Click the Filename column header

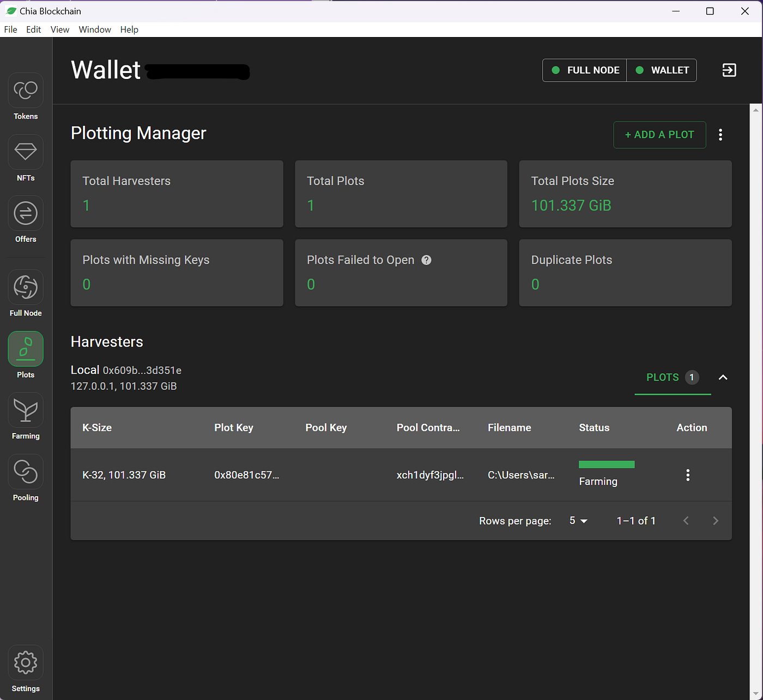[x=510, y=428]
